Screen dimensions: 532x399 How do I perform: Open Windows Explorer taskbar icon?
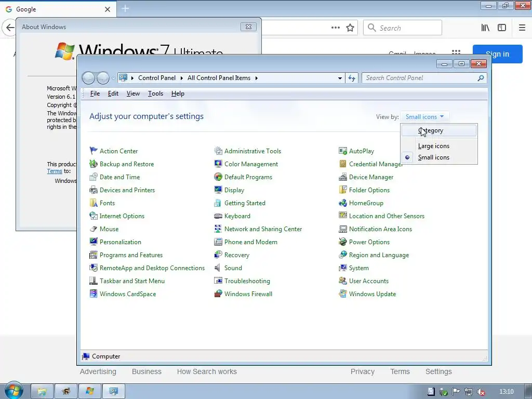click(x=42, y=392)
